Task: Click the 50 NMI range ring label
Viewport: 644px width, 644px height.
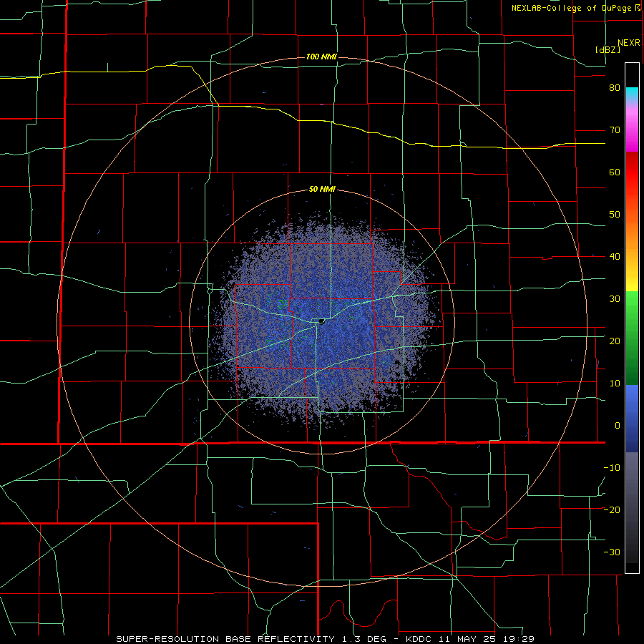Action: (322, 190)
